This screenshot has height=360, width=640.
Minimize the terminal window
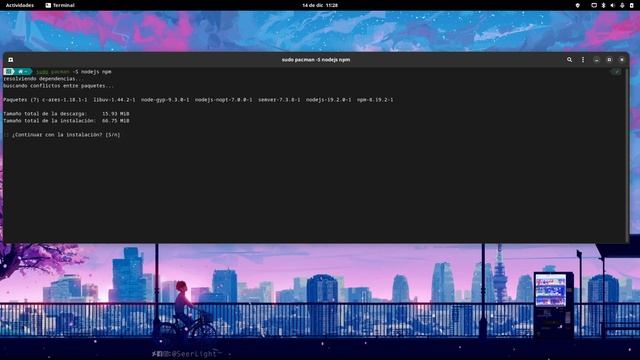597,60
